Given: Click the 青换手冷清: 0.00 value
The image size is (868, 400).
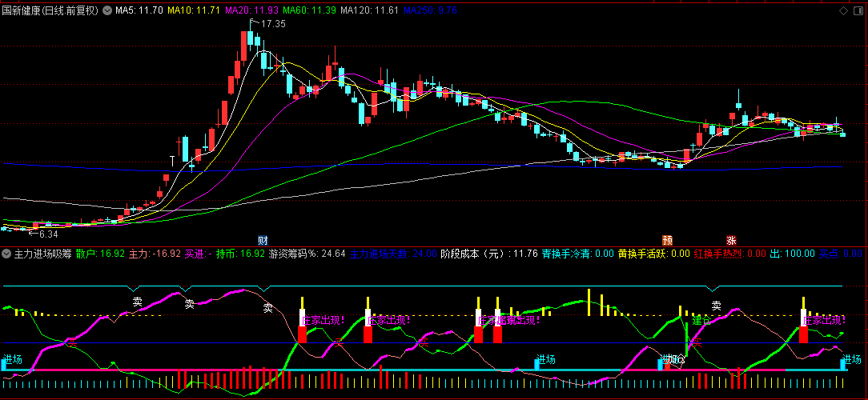Looking at the screenshot, I should point(577,254).
